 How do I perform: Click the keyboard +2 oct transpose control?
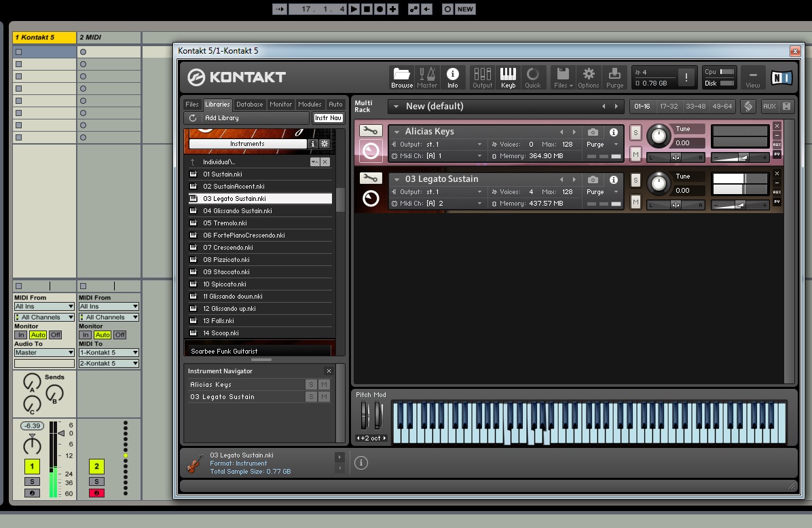371,438
